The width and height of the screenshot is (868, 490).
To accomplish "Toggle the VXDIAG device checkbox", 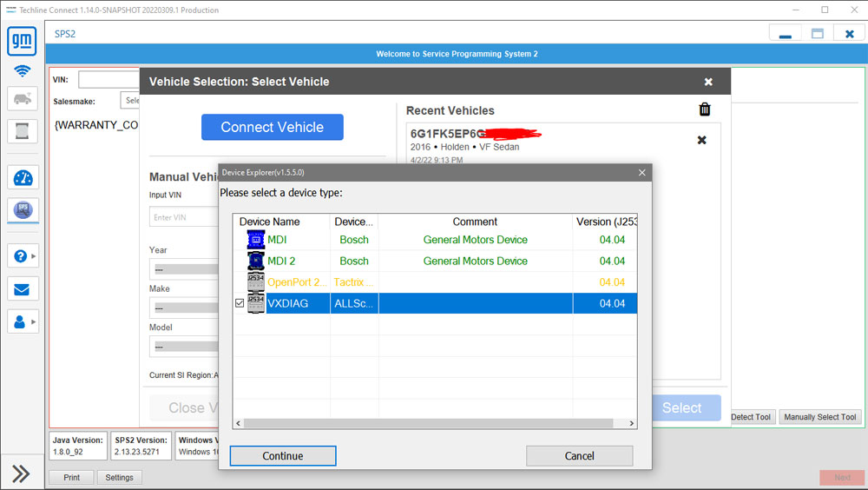I will (x=240, y=303).
